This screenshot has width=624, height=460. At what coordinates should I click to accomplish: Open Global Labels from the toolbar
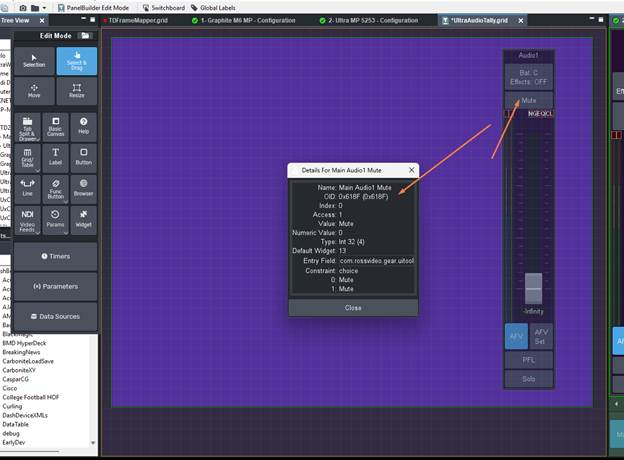point(213,8)
